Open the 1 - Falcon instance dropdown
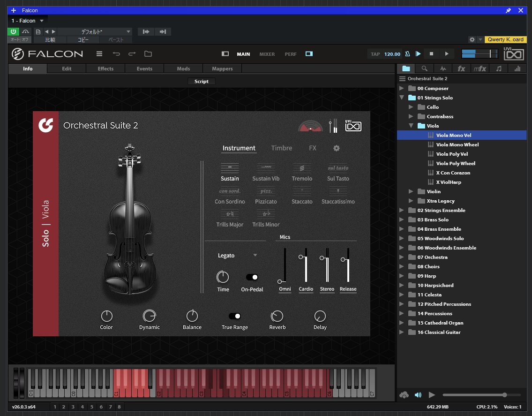This screenshot has height=416, width=532. point(28,21)
